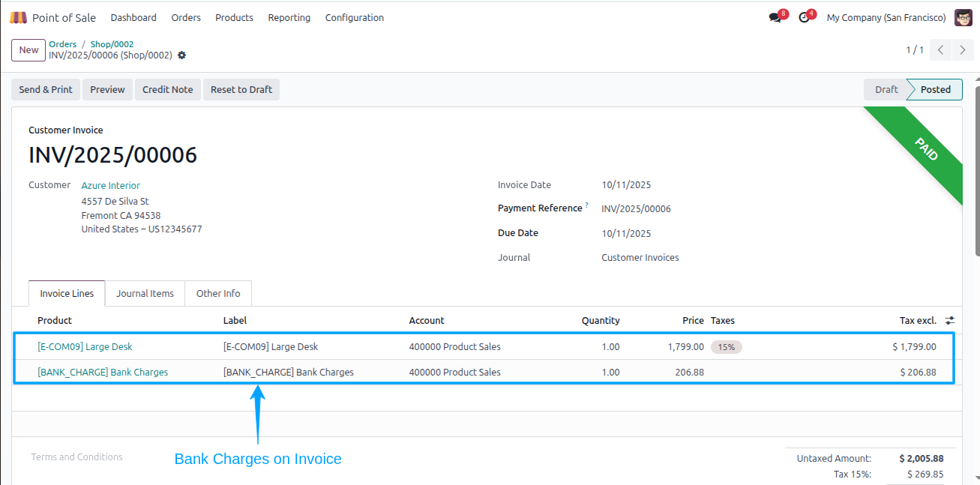Open the activities clock icon
Screen dimensions: 980x485
(804, 17)
